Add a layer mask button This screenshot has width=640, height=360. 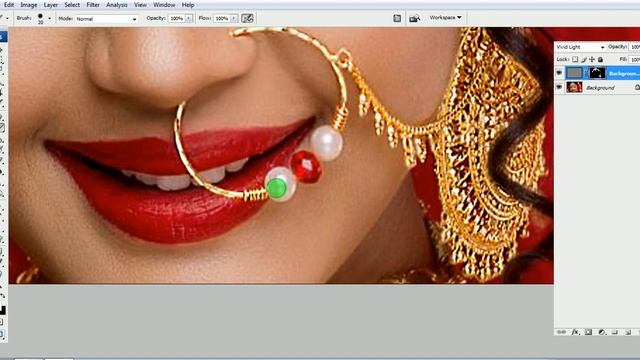tap(588, 332)
